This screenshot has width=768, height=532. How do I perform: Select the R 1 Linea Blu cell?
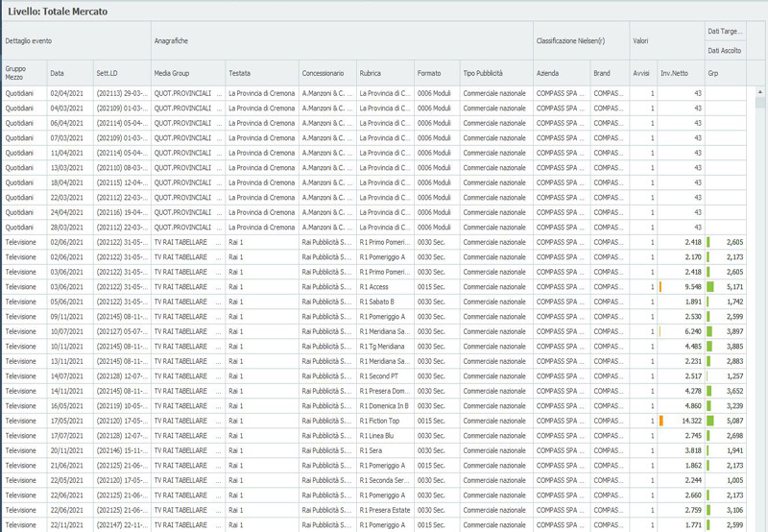[381, 435]
